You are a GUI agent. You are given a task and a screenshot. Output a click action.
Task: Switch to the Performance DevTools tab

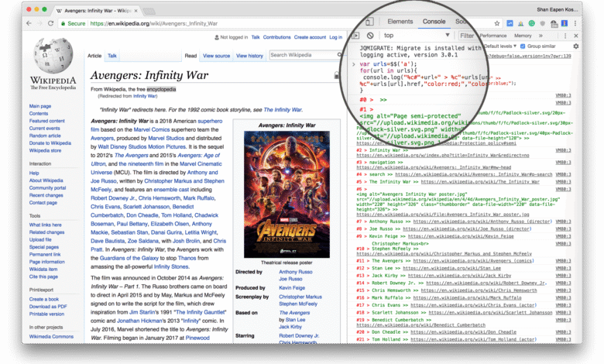[493, 36]
